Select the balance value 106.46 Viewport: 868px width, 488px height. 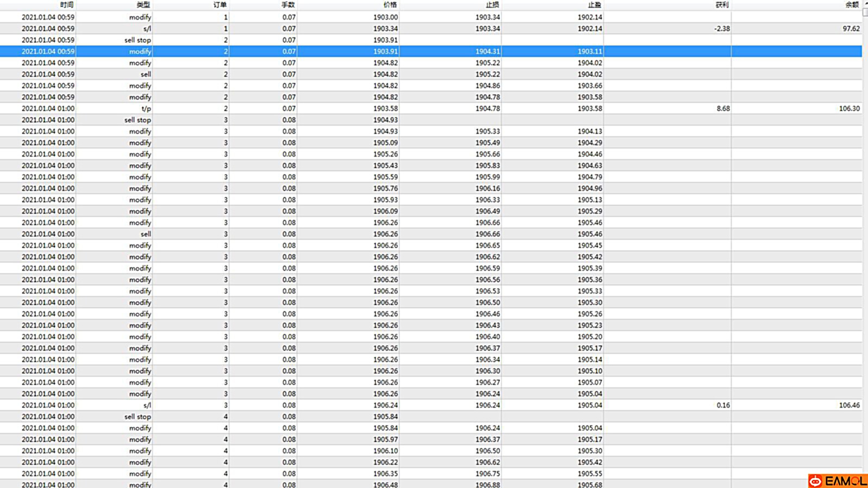[x=850, y=405]
